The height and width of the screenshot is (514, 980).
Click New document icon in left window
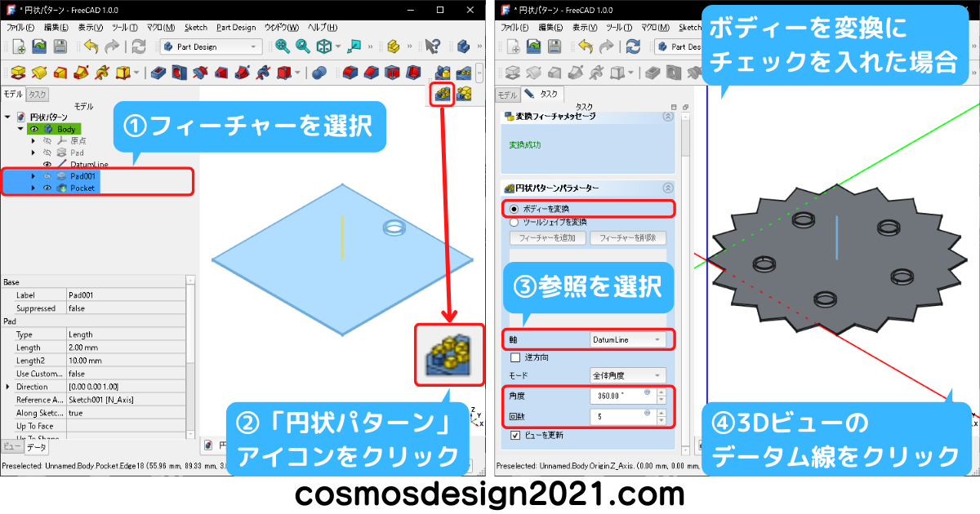(17, 47)
